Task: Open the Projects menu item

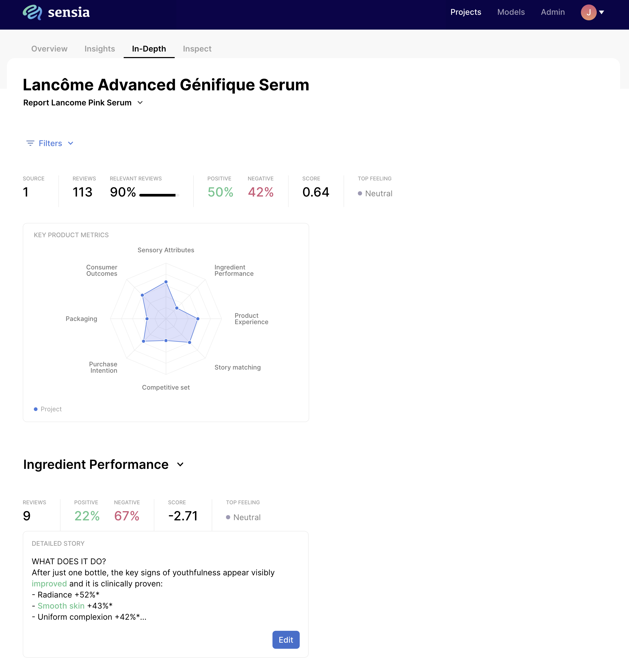Action: tap(466, 12)
